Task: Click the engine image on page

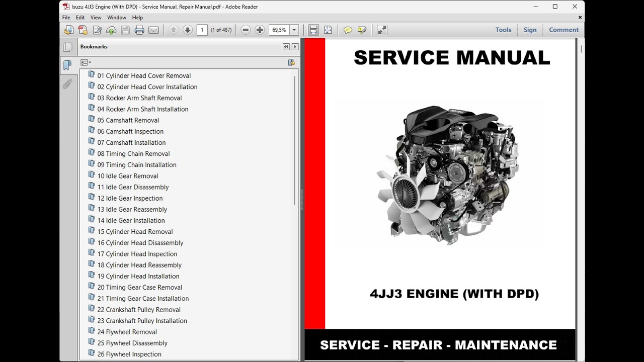Action: point(448,175)
